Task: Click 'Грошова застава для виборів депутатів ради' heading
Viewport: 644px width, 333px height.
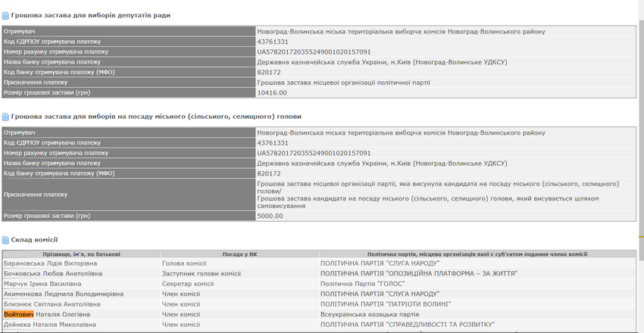Action: tap(91, 15)
